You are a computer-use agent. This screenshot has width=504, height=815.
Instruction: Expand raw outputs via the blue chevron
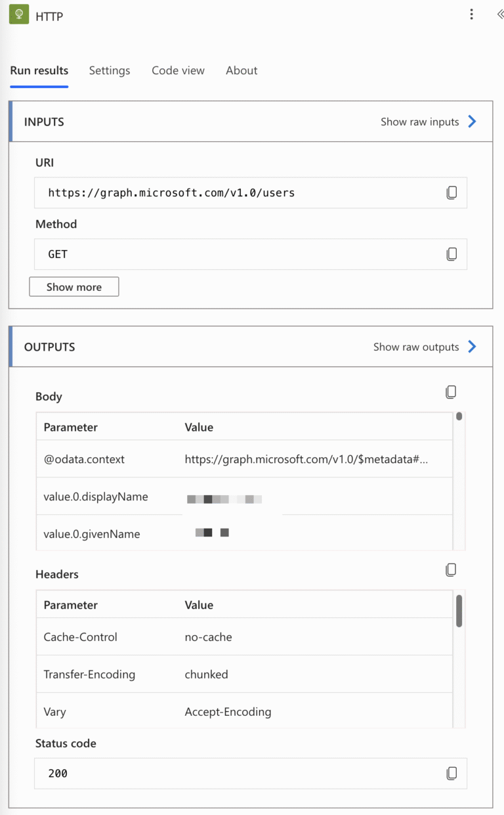(471, 347)
